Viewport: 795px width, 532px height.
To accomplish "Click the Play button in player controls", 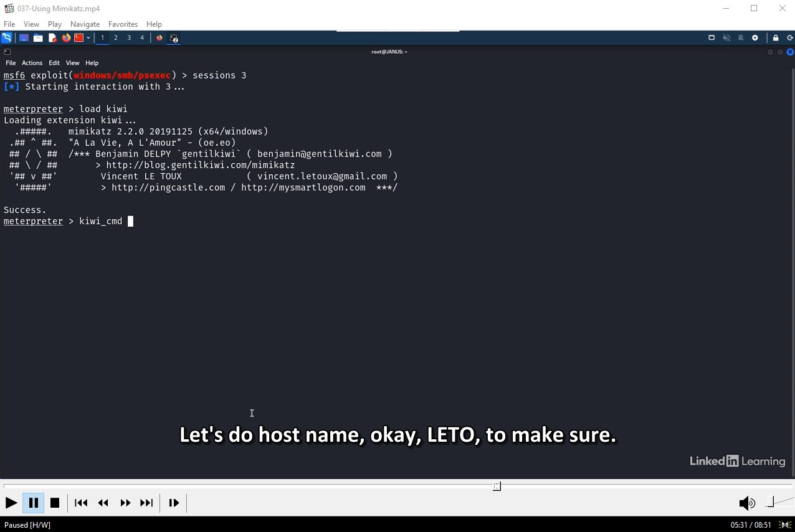I will [11, 503].
